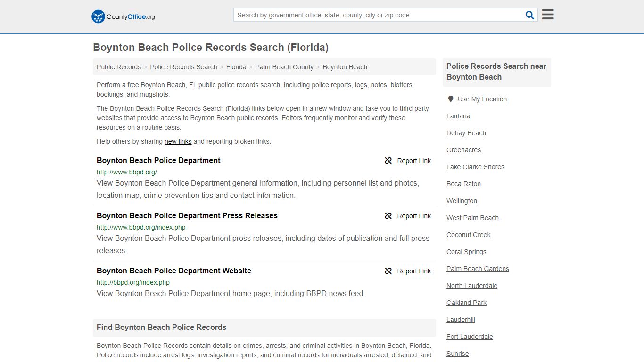Go to North Lauderdale records
644x362 pixels.
tap(472, 286)
